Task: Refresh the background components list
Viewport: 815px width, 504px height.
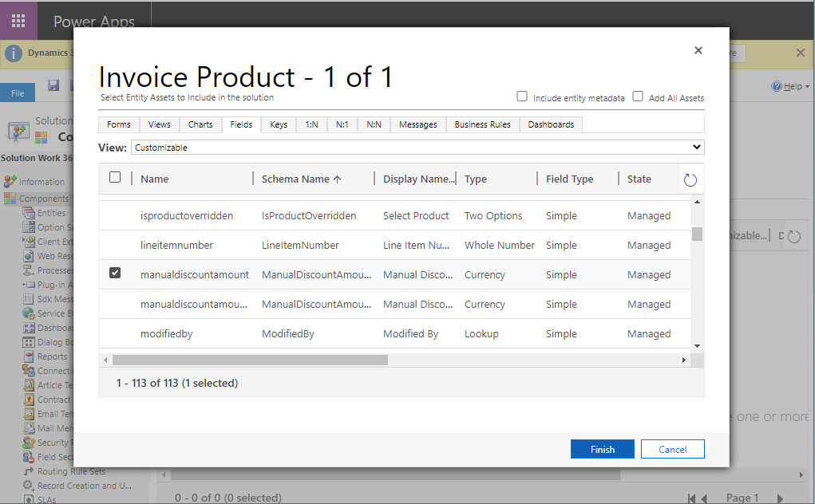Action: [794, 237]
